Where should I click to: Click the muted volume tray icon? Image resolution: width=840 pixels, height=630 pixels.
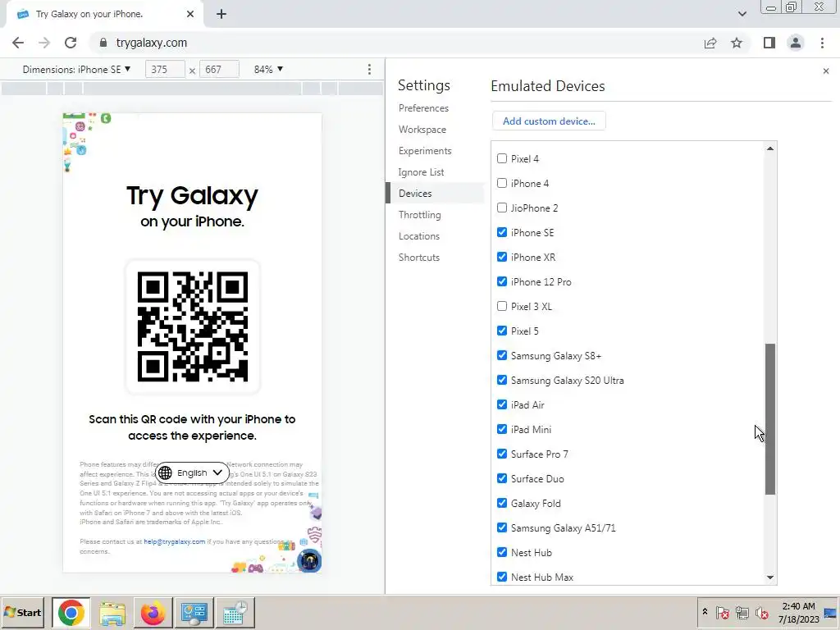pyautogui.click(x=761, y=612)
